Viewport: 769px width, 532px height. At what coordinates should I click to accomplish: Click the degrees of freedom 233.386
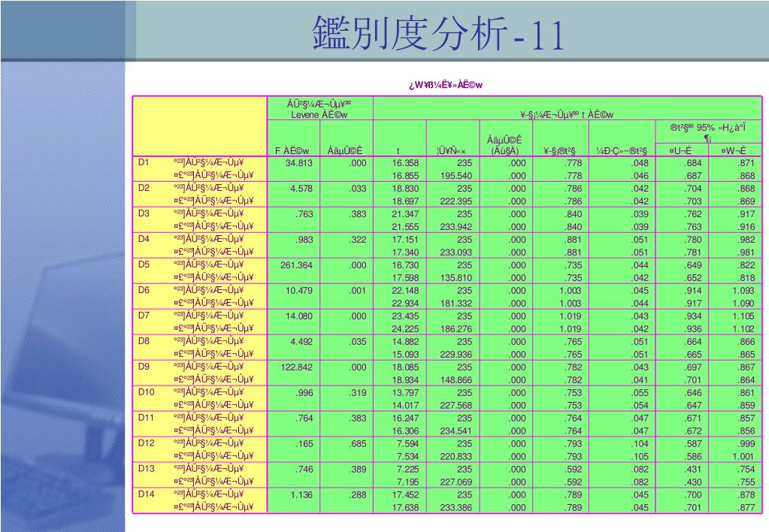tap(456, 507)
